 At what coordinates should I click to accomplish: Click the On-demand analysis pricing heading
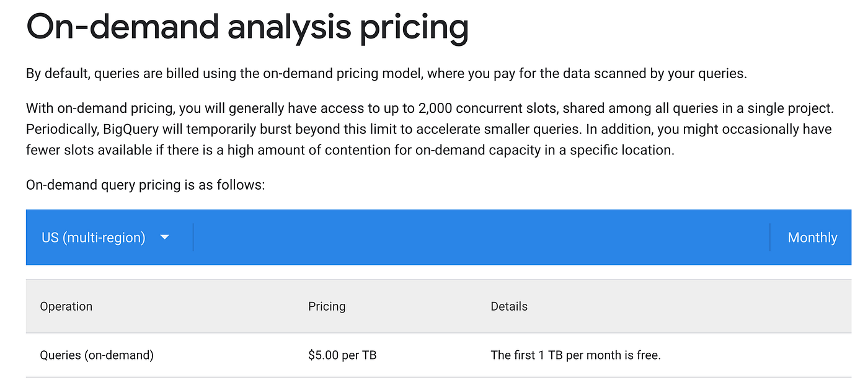point(247,27)
